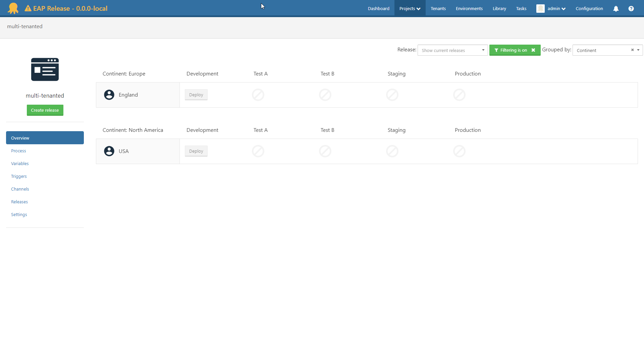Click the England tenant avatar icon
This screenshot has width=644, height=362.
(x=109, y=95)
